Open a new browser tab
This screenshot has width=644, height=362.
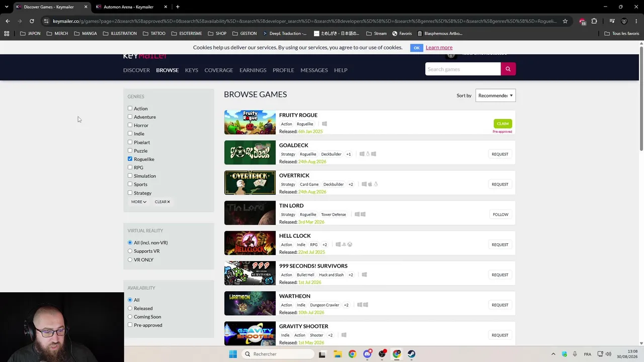point(178,7)
